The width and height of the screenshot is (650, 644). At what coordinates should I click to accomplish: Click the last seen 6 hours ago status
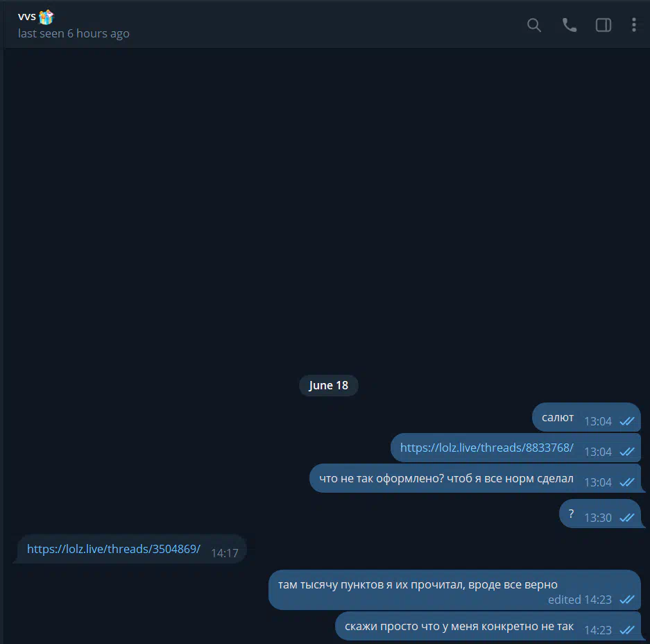74,33
